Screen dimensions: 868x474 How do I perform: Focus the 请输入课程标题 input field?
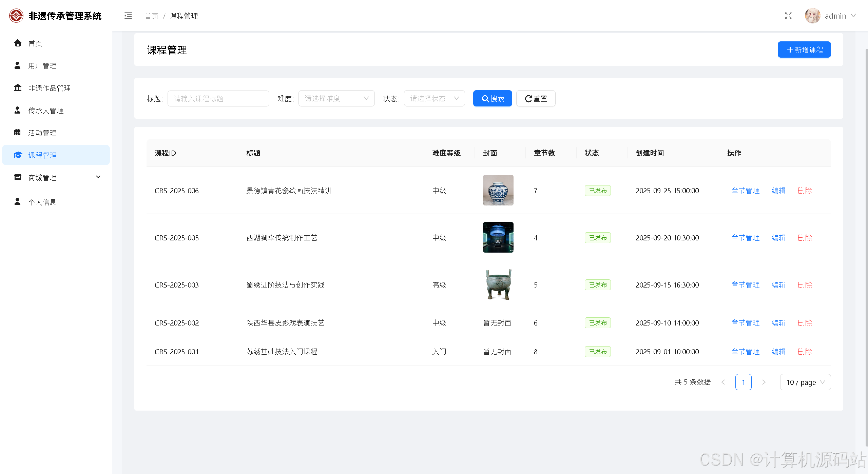tap(218, 98)
